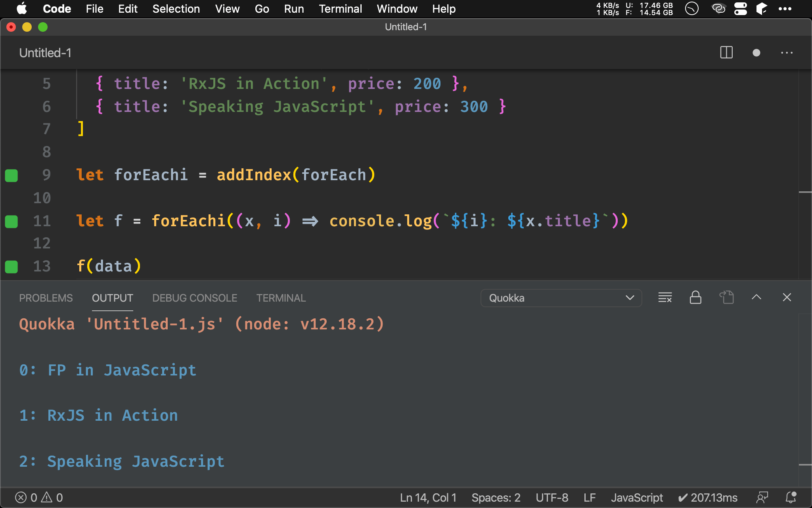The height and width of the screenshot is (508, 812).
Task: Open the Terminal menu
Action: pyautogui.click(x=340, y=9)
